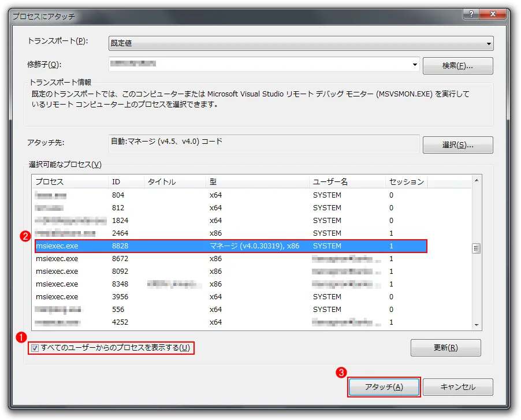Select msiexec.exe row with ID 8828
The height and width of the screenshot is (420, 521).
(231, 246)
